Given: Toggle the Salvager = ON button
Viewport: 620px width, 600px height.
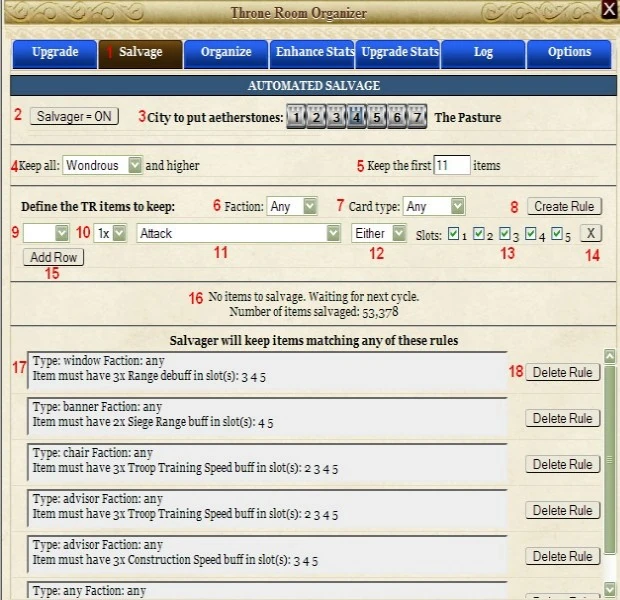Looking at the screenshot, I should (x=74, y=116).
